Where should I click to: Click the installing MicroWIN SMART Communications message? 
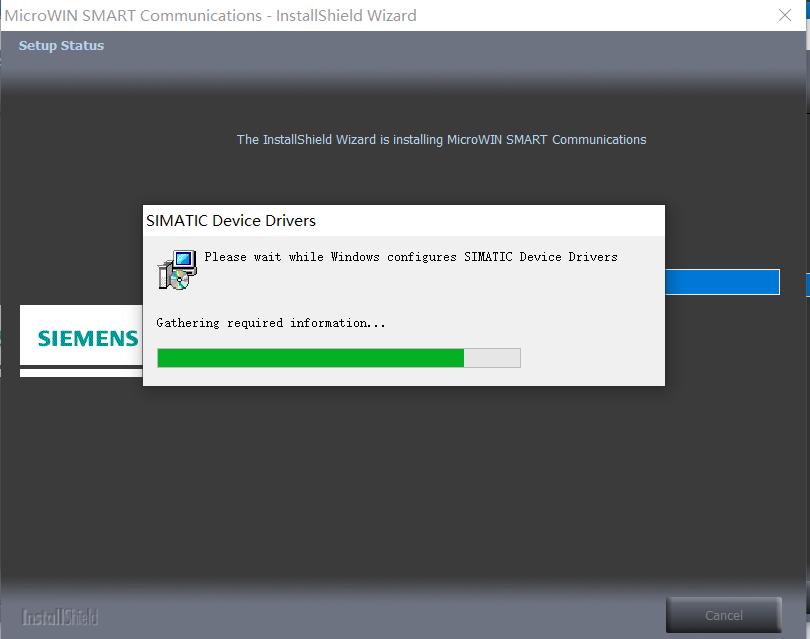(x=442, y=139)
